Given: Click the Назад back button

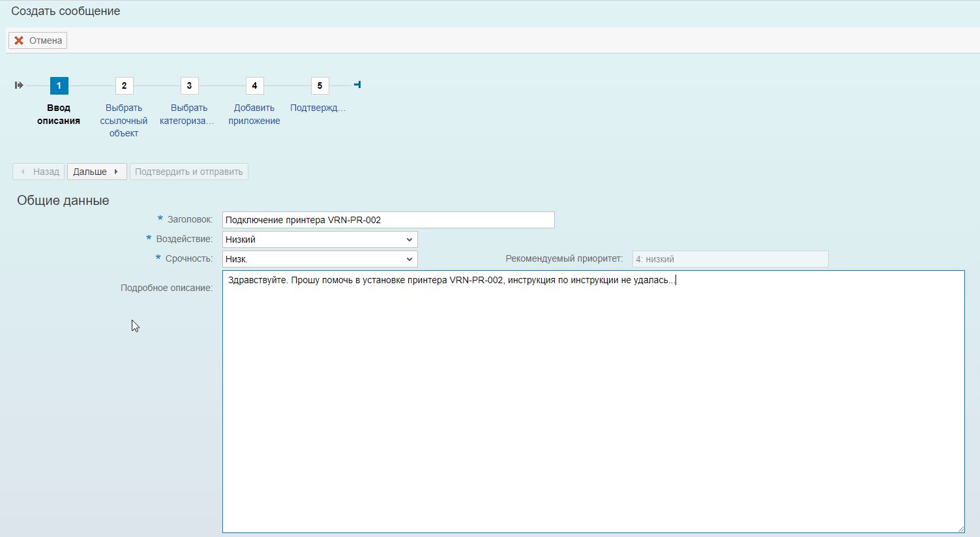Looking at the screenshot, I should [x=38, y=172].
